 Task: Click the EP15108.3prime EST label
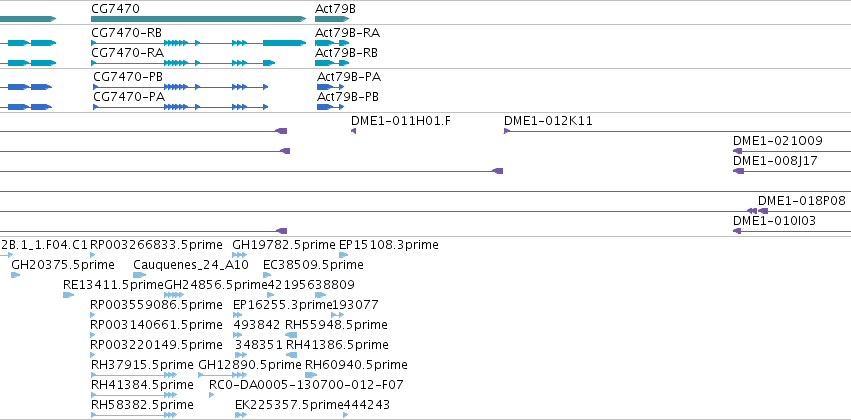click(x=389, y=245)
